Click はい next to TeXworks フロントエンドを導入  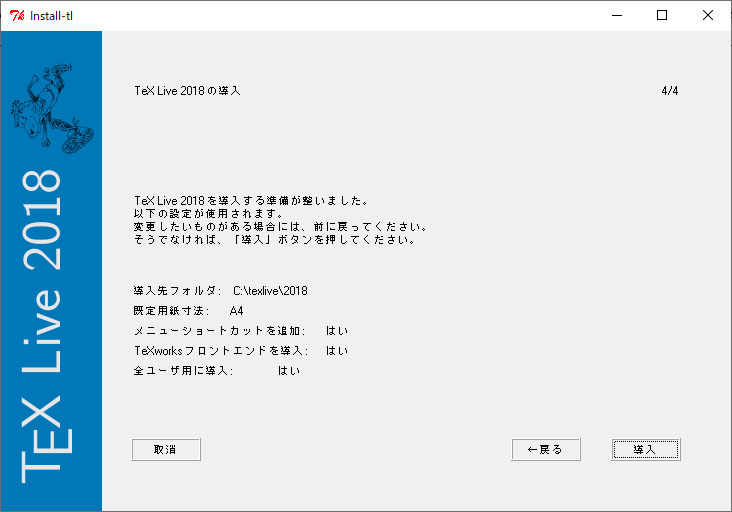point(337,351)
